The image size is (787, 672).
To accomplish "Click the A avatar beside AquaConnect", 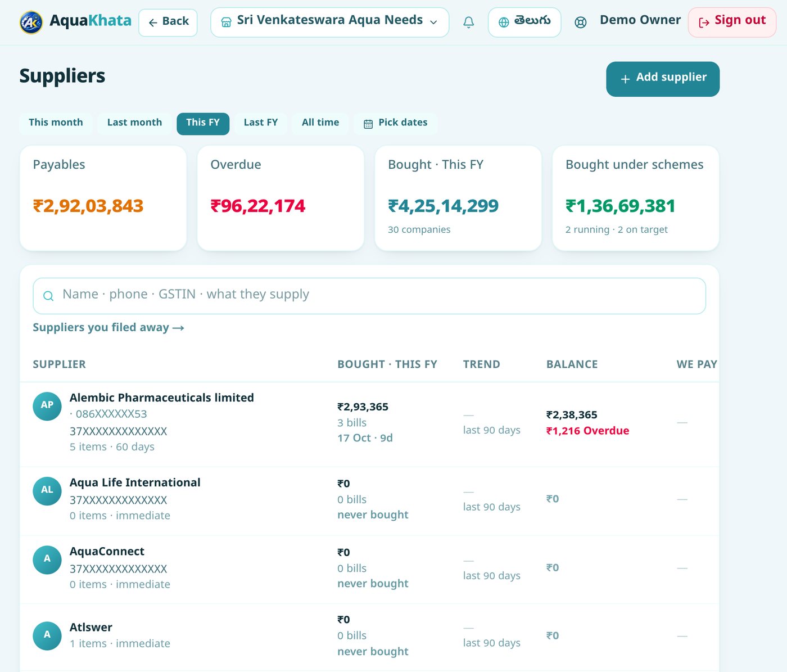I will pyautogui.click(x=47, y=560).
